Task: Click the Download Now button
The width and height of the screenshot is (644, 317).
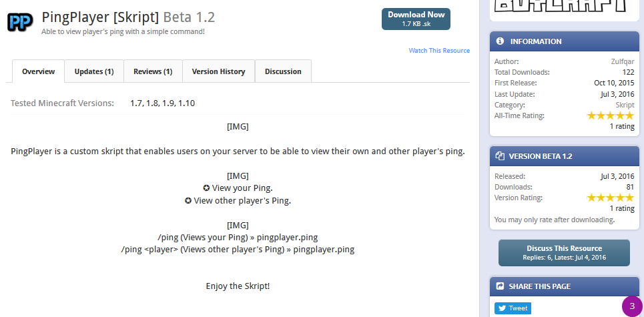Action: coord(416,19)
